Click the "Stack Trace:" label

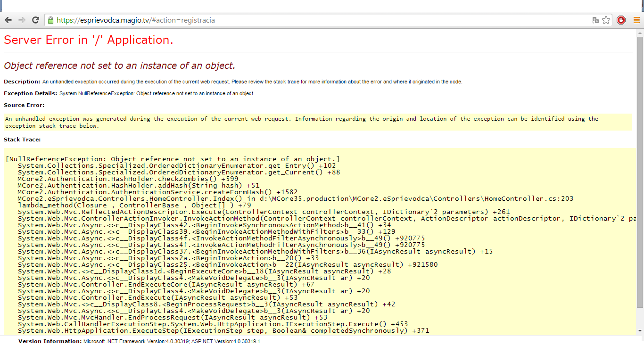pyautogui.click(x=22, y=140)
